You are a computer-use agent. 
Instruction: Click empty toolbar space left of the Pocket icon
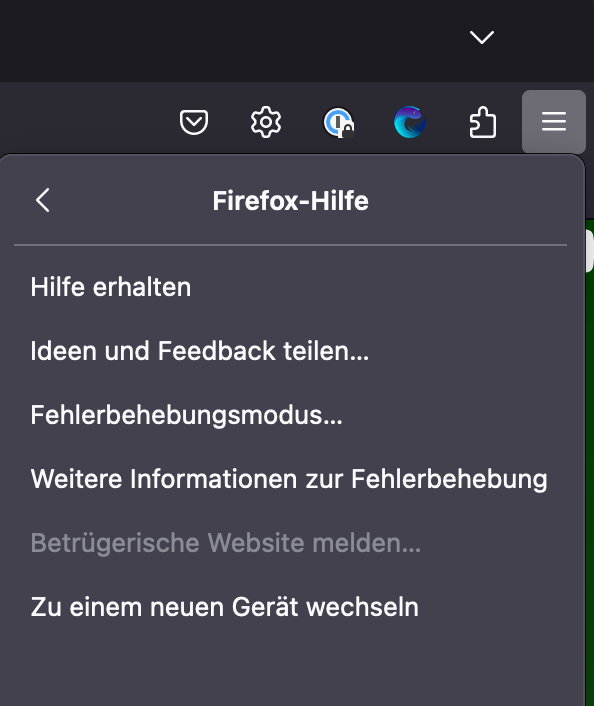coord(86,122)
